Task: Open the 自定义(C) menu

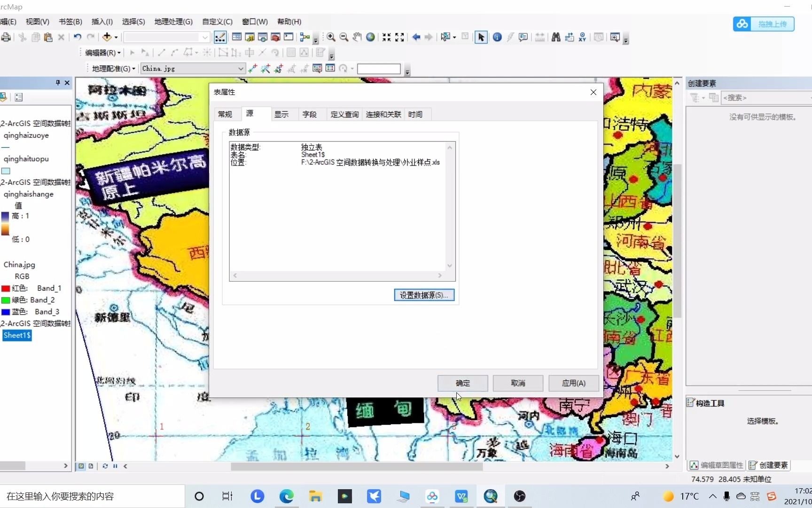Action: pyautogui.click(x=216, y=22)
